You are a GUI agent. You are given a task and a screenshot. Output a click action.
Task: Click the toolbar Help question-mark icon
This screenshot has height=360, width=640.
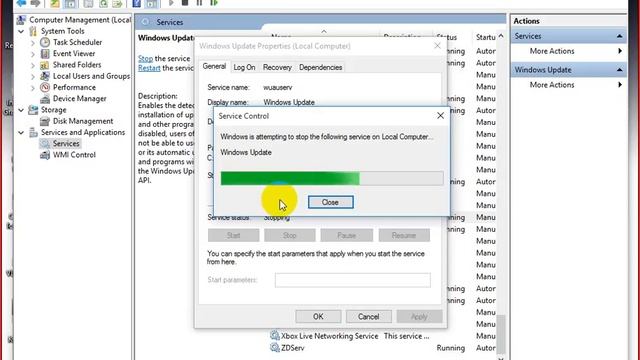pyautogui.click(x=137, y=3)
